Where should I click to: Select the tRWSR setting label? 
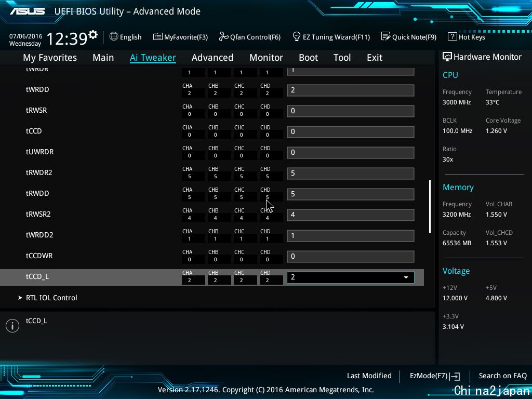36,110
